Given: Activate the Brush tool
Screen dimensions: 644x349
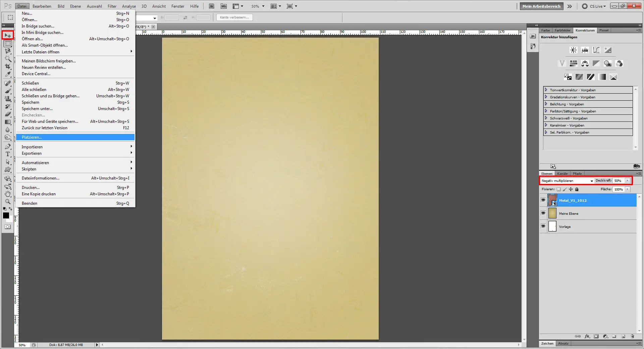Looking at the screenshot, I should pos(8,91).
